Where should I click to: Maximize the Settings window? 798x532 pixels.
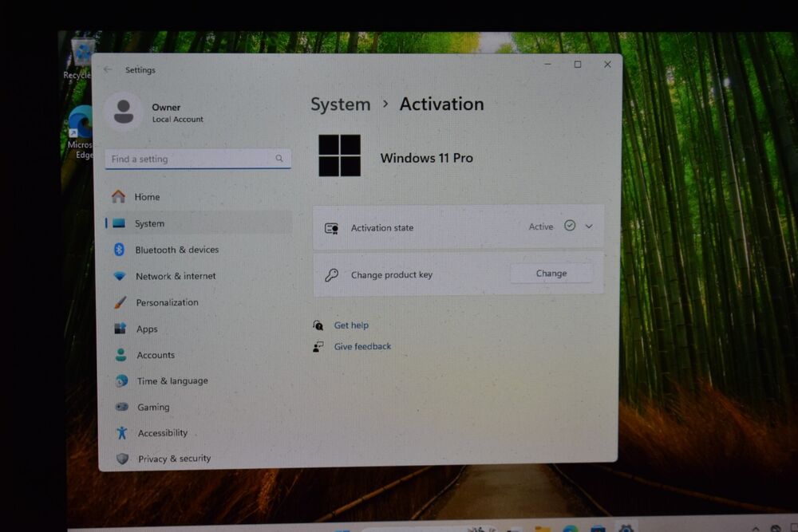(578, 64)
